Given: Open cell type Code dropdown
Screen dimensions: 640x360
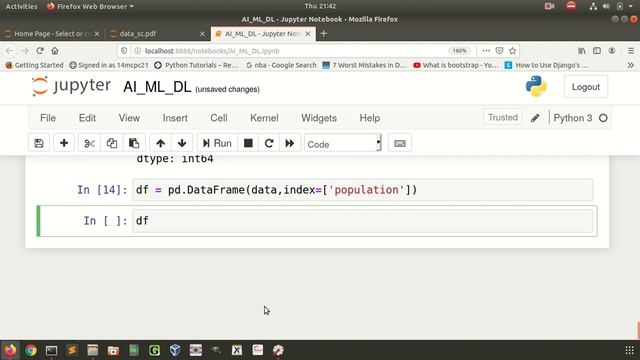Looking at the screenshot, I should click(x=343, y=144).
